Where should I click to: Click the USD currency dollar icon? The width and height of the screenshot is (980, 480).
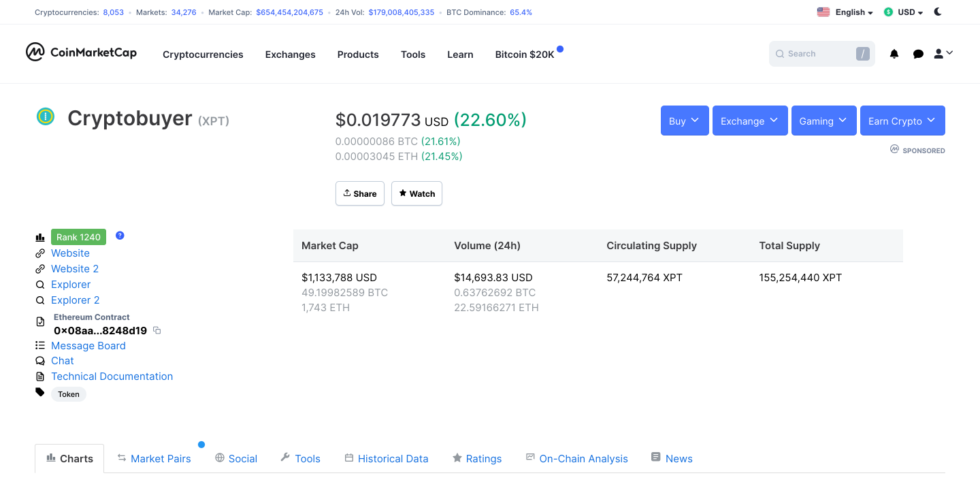pos(888,12)
